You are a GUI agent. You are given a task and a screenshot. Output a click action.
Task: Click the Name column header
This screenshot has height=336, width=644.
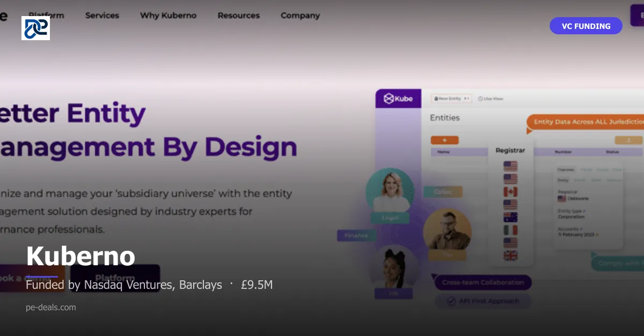[x=443, y=152]
